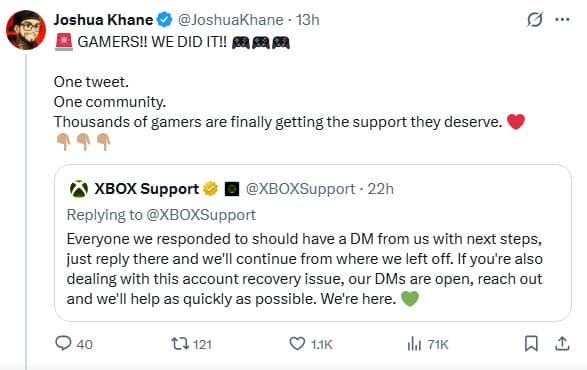This screenshot has width=587, height=370.
Task: Click the gold verified badge
Action: (x=210, y=189)
